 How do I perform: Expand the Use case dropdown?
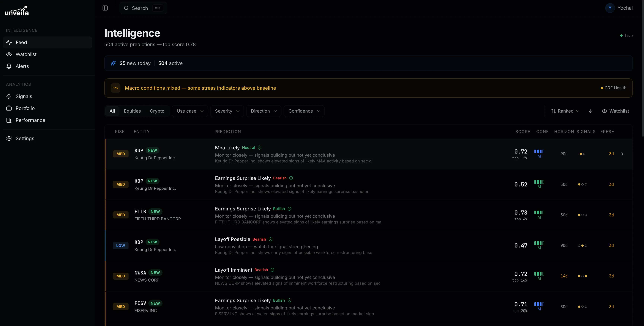[x=190, y=111]
